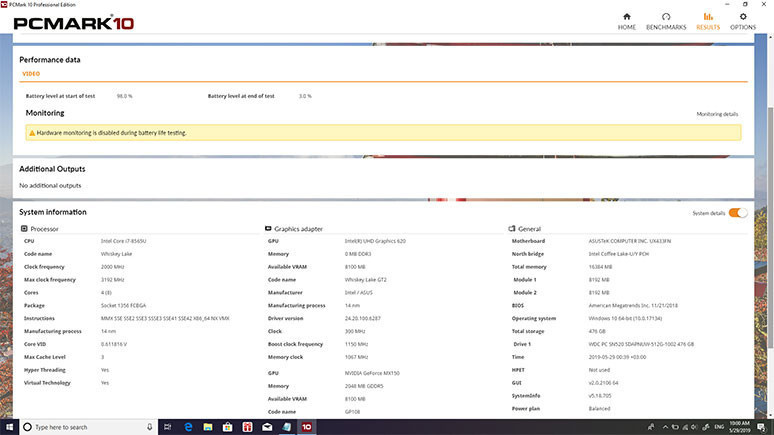Turn off the System details toggle
Viewport: 774px width, 435px height.
click(738, 213)
